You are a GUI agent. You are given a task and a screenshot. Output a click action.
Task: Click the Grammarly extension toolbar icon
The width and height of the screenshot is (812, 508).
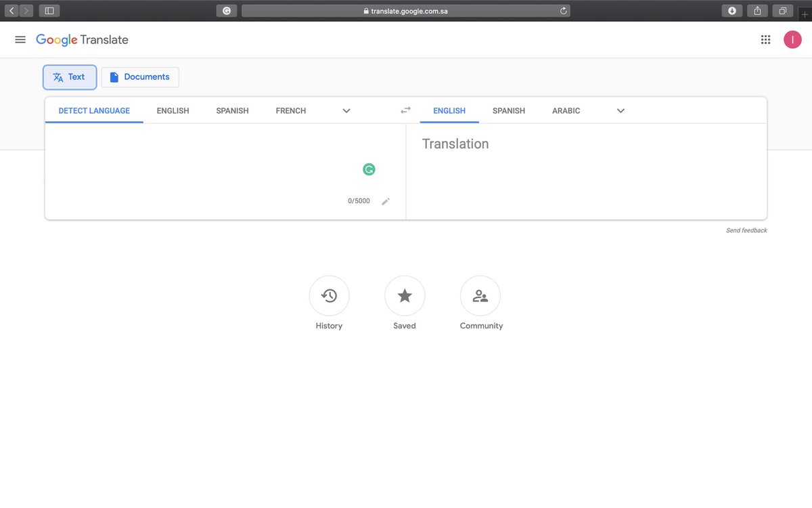click(x=227, y=11)
